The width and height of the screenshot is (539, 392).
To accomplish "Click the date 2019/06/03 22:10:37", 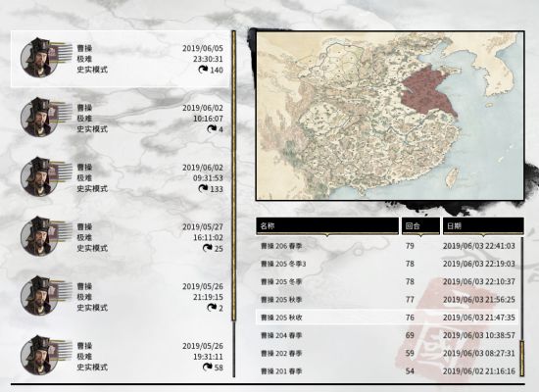I will point(479,281).
